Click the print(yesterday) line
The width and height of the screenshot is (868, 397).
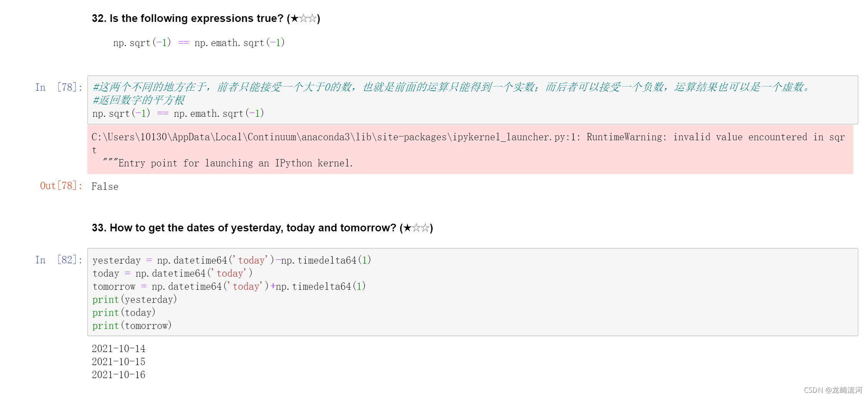coord(135,299)
